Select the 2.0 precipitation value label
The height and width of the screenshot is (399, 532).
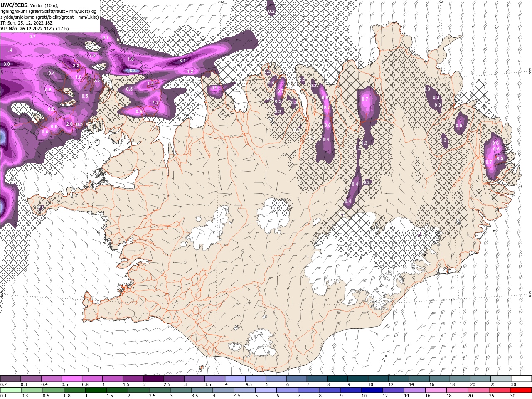(69, 124)
